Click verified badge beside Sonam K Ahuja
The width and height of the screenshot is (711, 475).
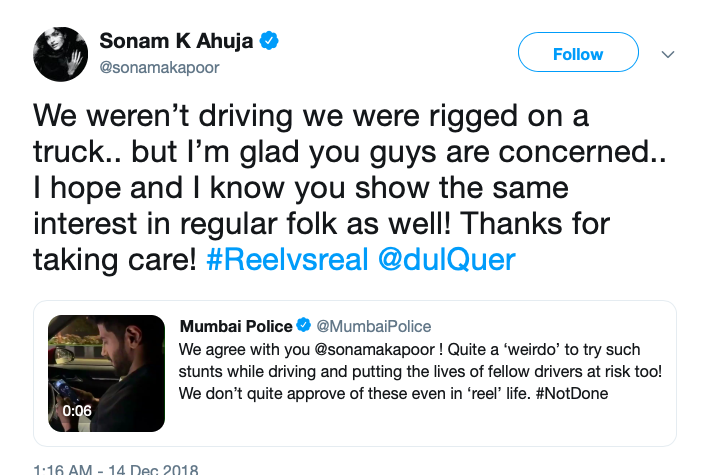pos(270,42)
